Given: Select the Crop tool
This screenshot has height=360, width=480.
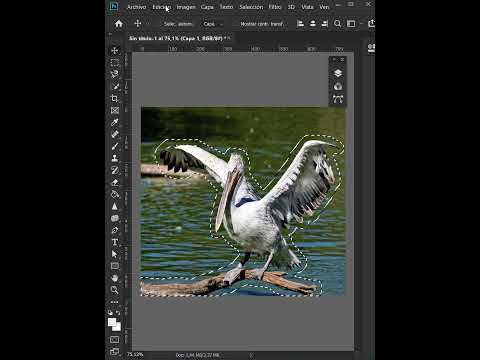Looking at the screenshot, I should [x=115, y=98].
